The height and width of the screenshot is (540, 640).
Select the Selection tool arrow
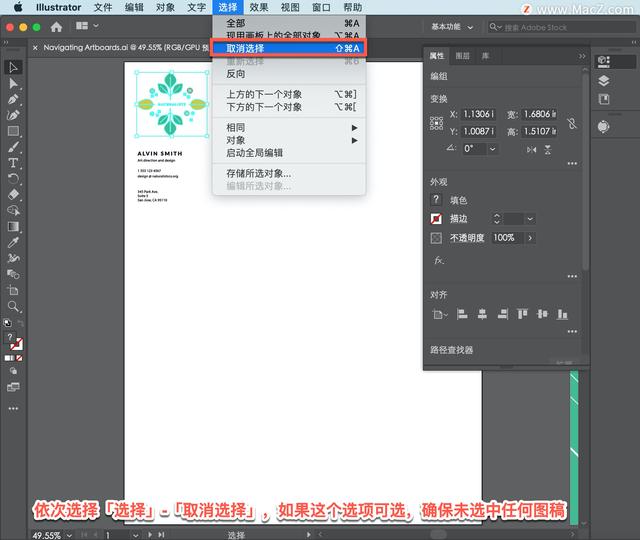(13, 67)
